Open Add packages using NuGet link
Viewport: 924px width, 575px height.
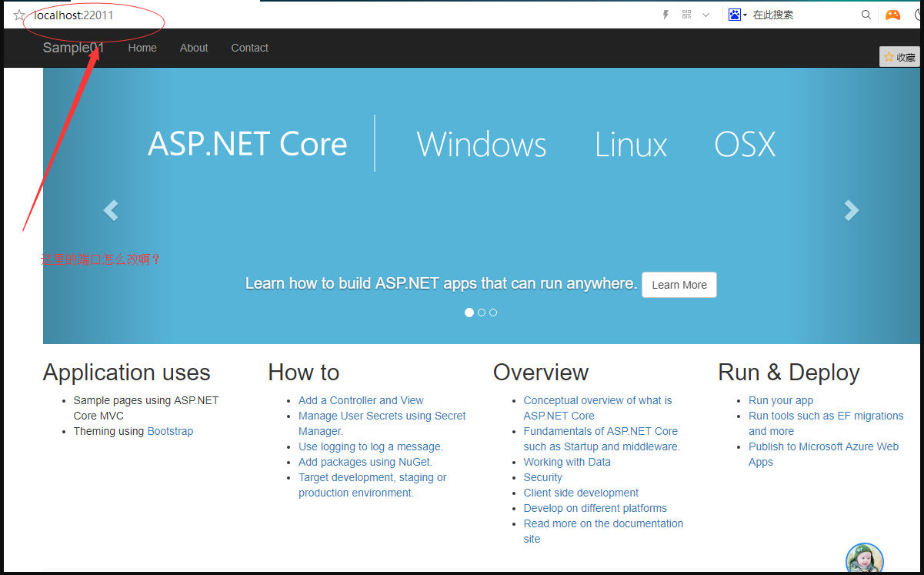click(x=365, y=462)
